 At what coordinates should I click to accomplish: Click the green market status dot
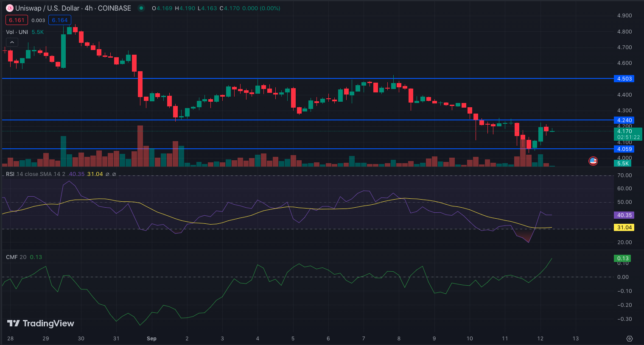tap(141, 8)
